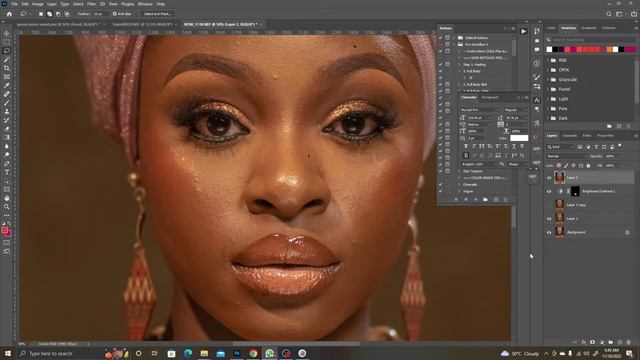
Task: Hide the top Layer 2 visibility eye
Action: point(549,178)
